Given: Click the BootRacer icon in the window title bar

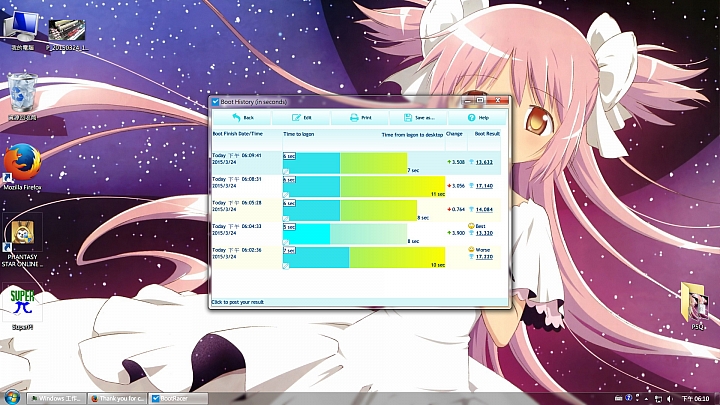Looking at the screenshot, I should point(215,101).
